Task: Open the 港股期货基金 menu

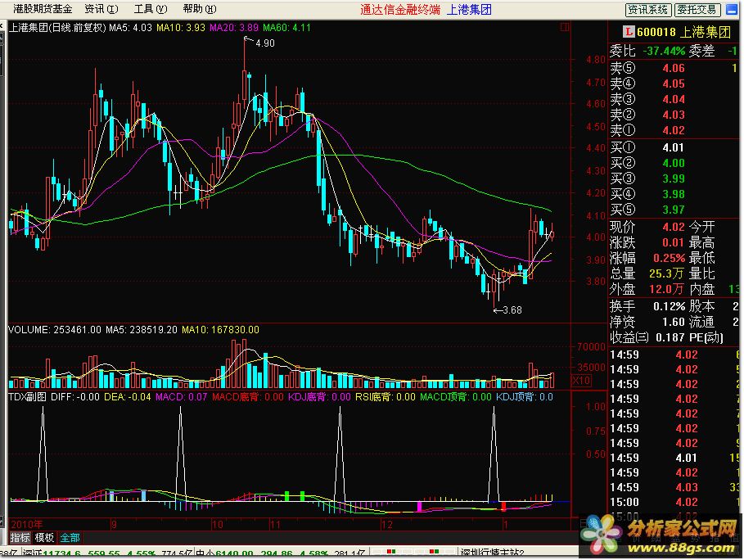Action: click(x=43, y=8)
